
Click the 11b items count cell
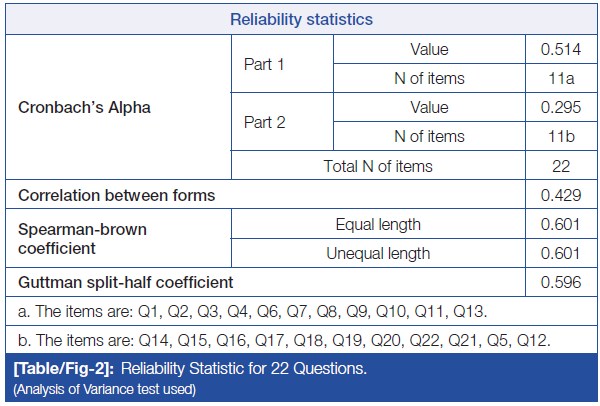click(x=561, y=137)
